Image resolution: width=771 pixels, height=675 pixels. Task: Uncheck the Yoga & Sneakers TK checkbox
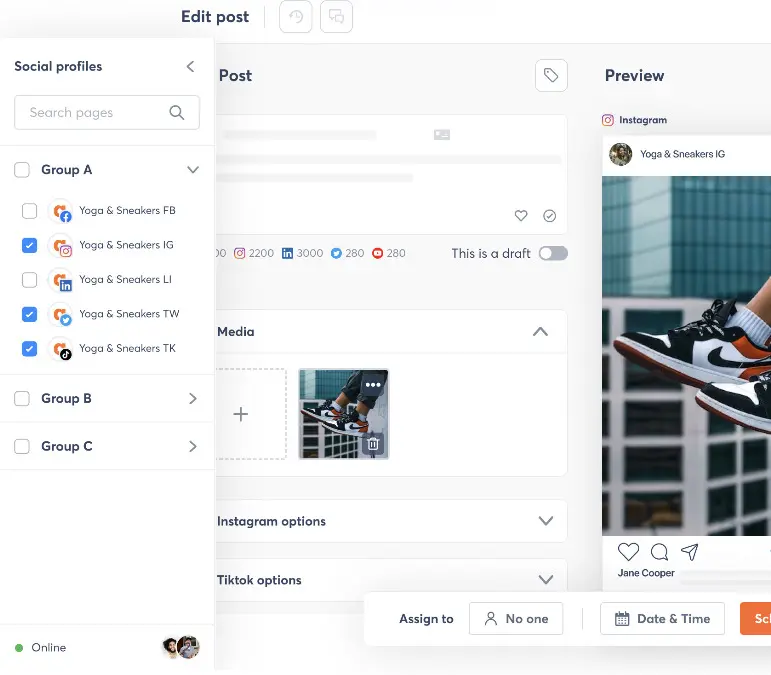(x=30, y=349)
